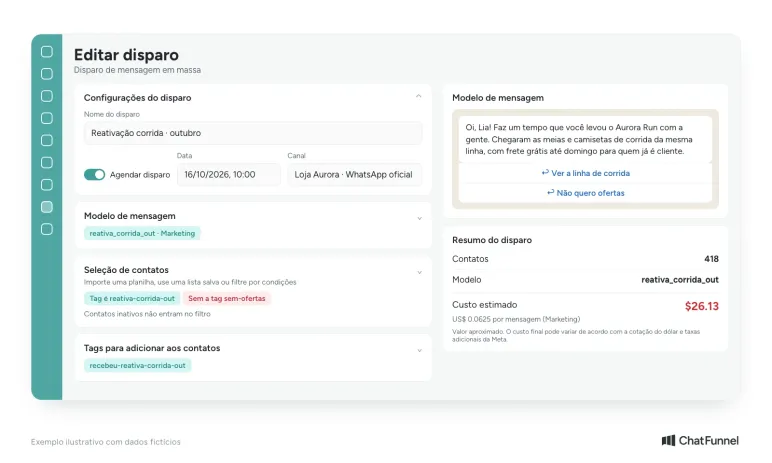Viewport: 772px width, 463px height.
Task: Click the Resumo do disparo heading
Action: click(x=492, y=240)
